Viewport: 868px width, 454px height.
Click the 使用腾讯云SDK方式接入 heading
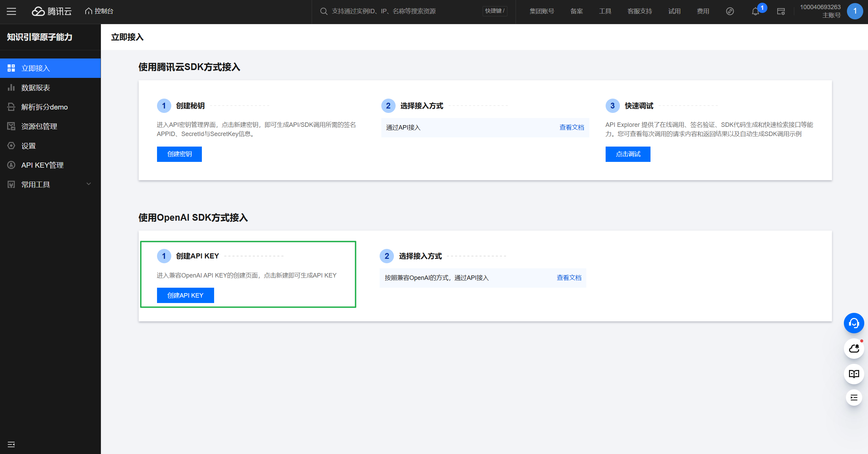coord(189,67)
